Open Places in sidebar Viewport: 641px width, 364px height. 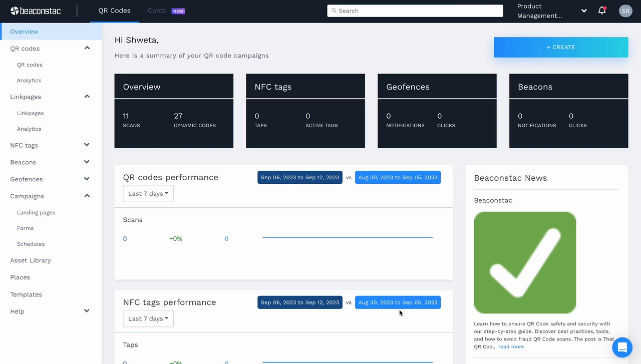point(20,277)
